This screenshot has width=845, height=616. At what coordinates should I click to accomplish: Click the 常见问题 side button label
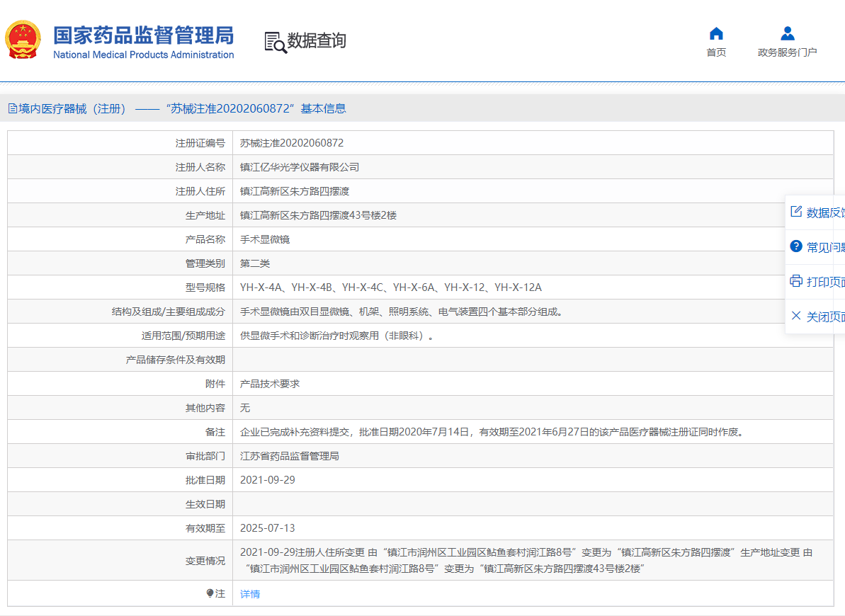click(x=826, y=247)
